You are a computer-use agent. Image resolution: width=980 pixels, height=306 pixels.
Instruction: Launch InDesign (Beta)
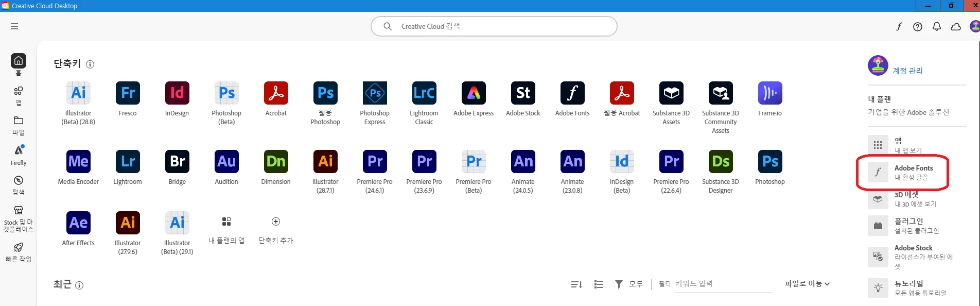click(x=622, y=161)
